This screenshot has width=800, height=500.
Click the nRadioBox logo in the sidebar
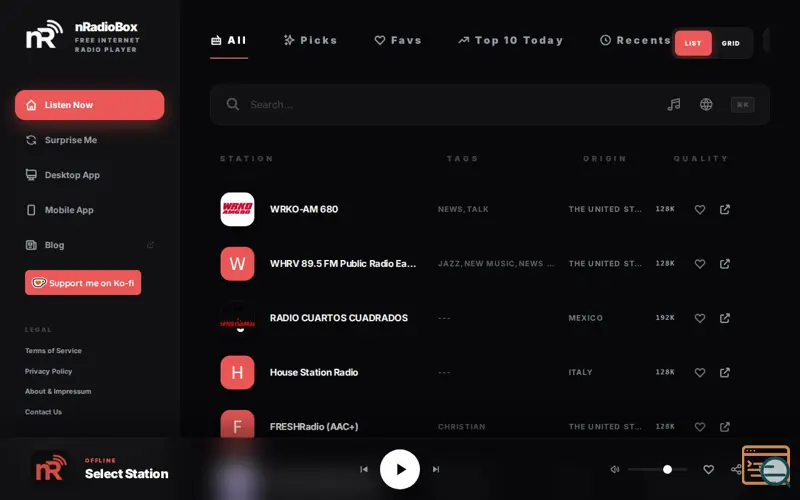click(x=44, y=35)
